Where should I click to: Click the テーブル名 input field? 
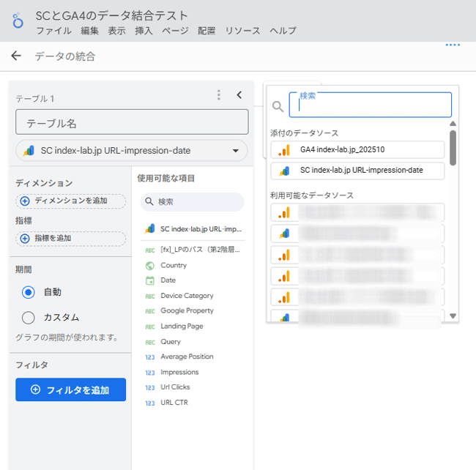(x=132, y=122)
